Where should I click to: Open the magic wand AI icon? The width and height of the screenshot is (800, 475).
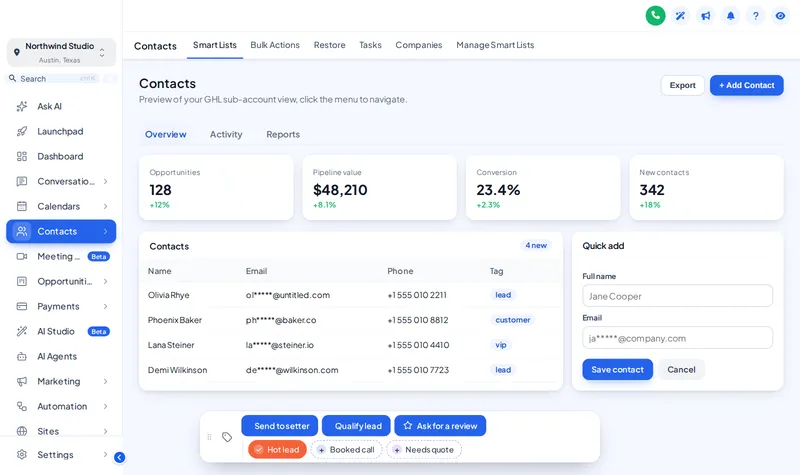(x=680, y=16)
